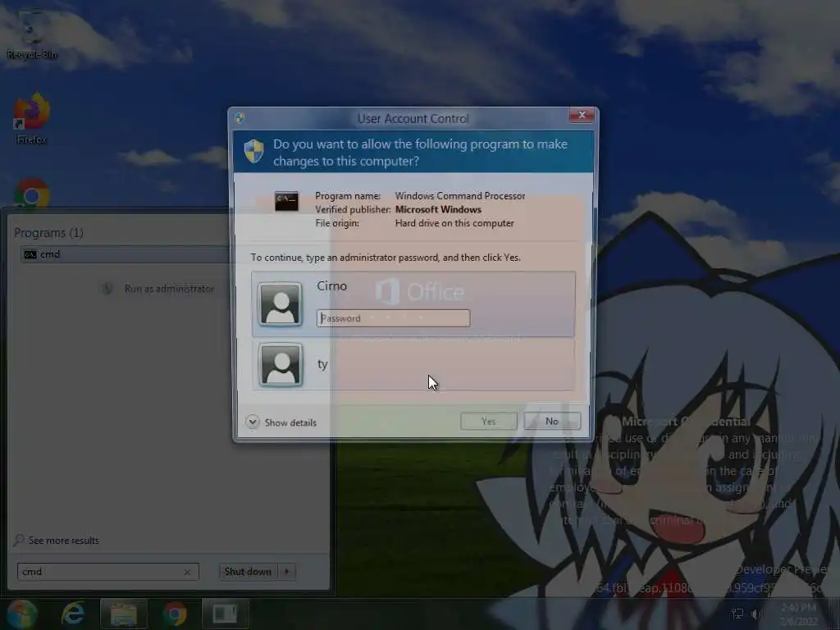
Task: Select the ty user account
Action: (x=413, y=365)
